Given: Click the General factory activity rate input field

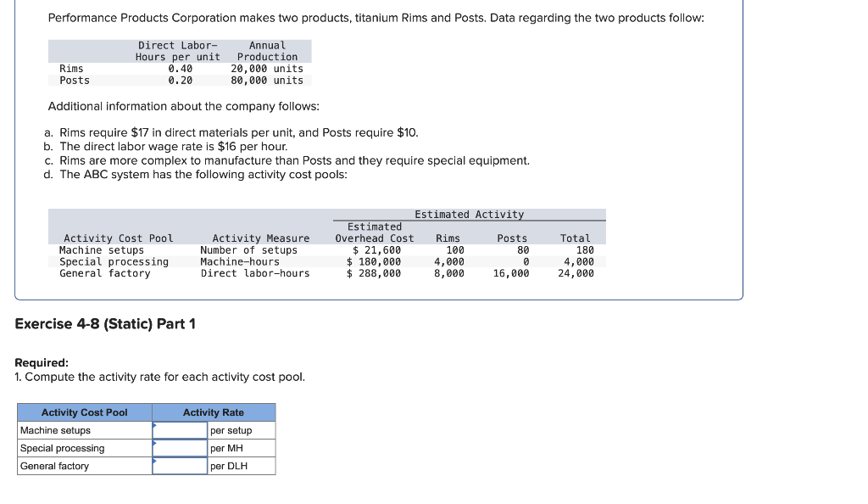Looking at the screenshot, I should pyautogui.click(x=180, y=466).
